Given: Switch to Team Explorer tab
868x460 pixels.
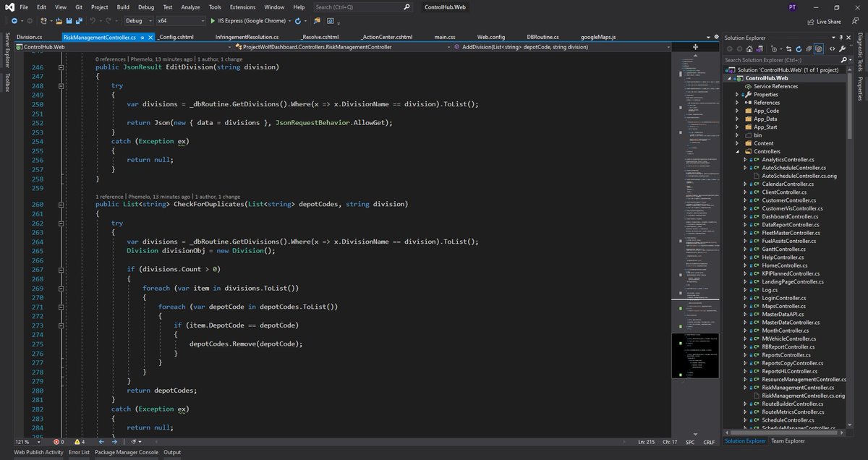Looking at the screenshot, I should pos(788,440).
